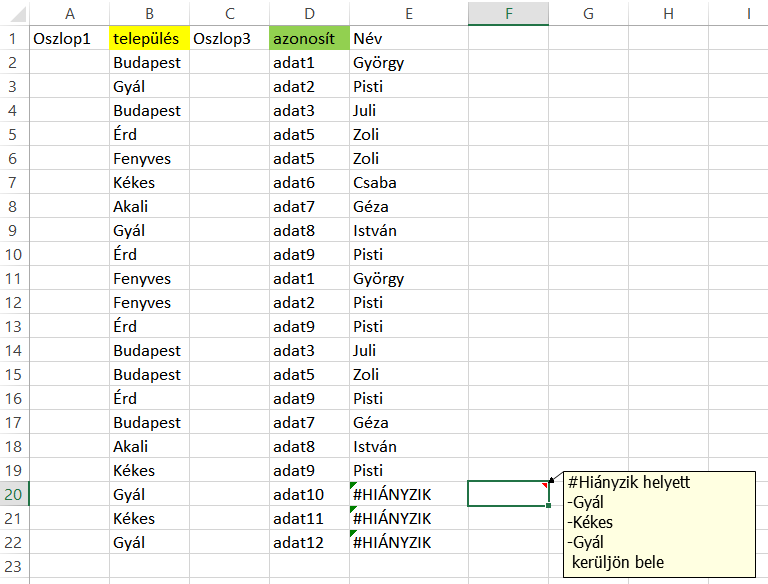768x584 pixels.
Task: Select row 7 header
Action: tap(14, 182)
